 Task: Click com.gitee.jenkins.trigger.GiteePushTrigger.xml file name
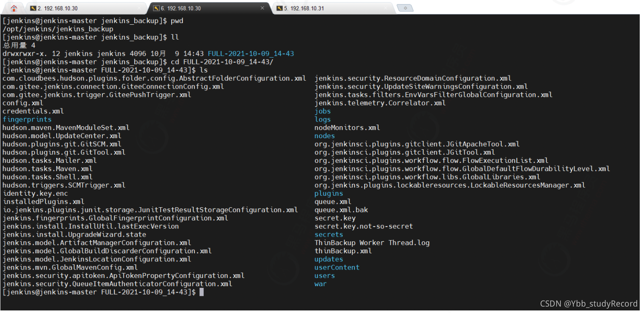[x=97, y=95]
